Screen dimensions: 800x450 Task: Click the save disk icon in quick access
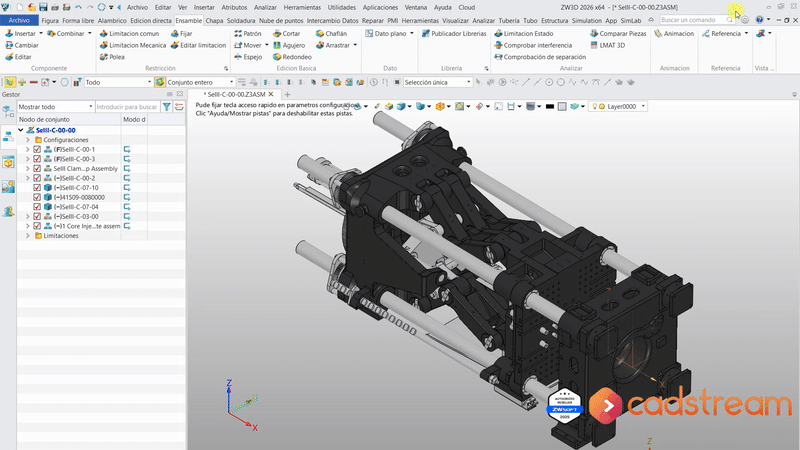43,7
